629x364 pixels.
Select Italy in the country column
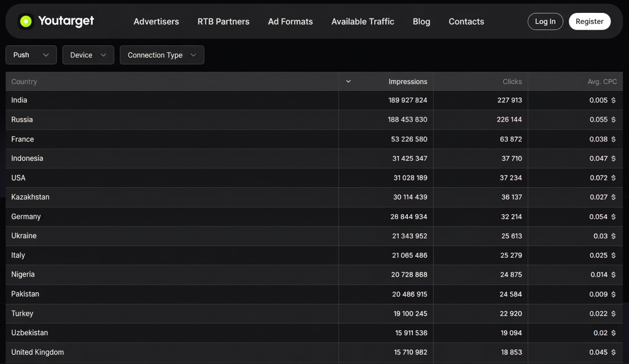pos(18,255)
